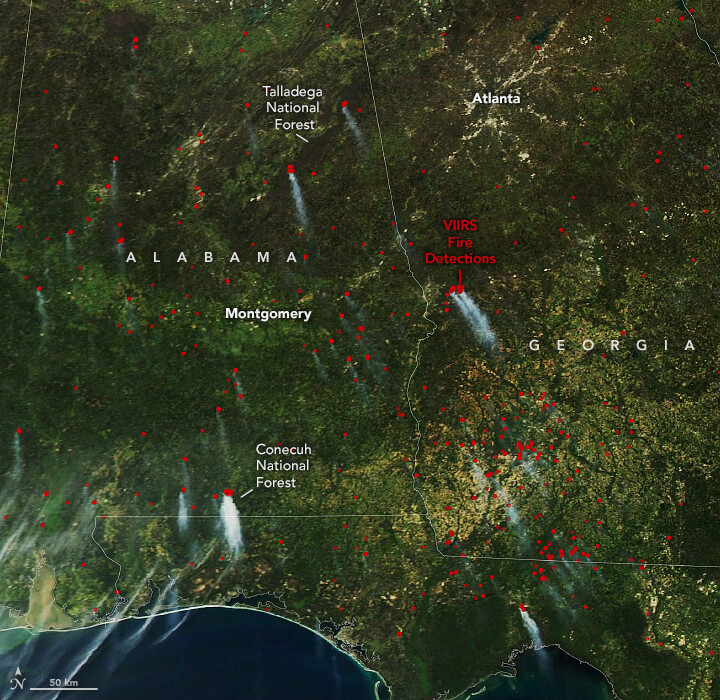Click the smoke plume at Conecuh National Forest
The height and width of the screenshot is (700, 720).
tap(232, 525)
